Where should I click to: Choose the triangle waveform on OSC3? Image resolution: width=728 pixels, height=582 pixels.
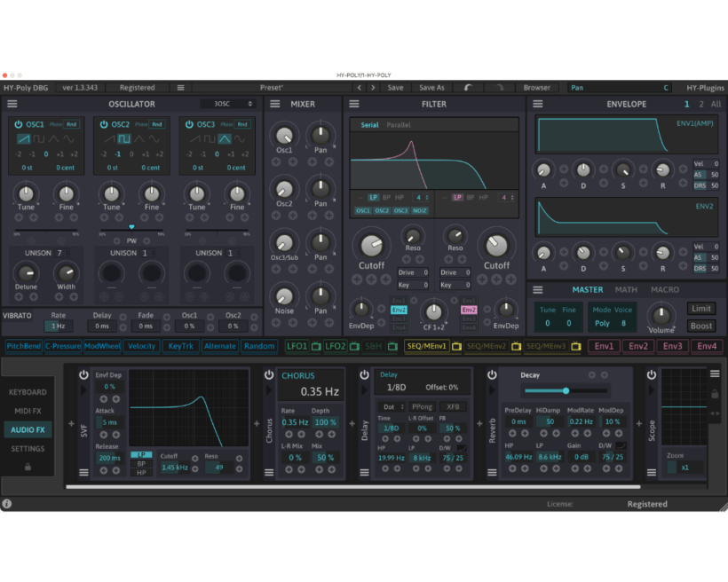(x=225, y=139)
